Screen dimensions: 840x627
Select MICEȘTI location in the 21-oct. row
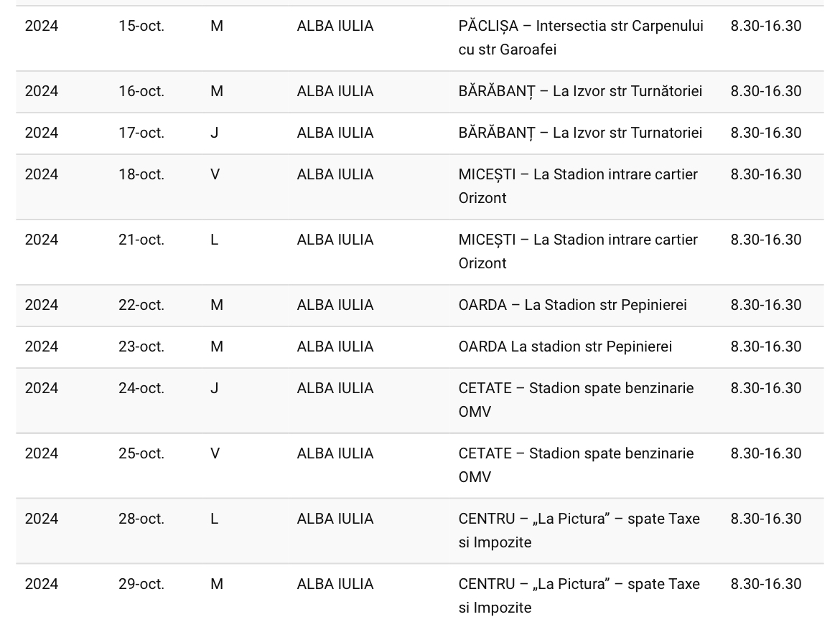578,252
